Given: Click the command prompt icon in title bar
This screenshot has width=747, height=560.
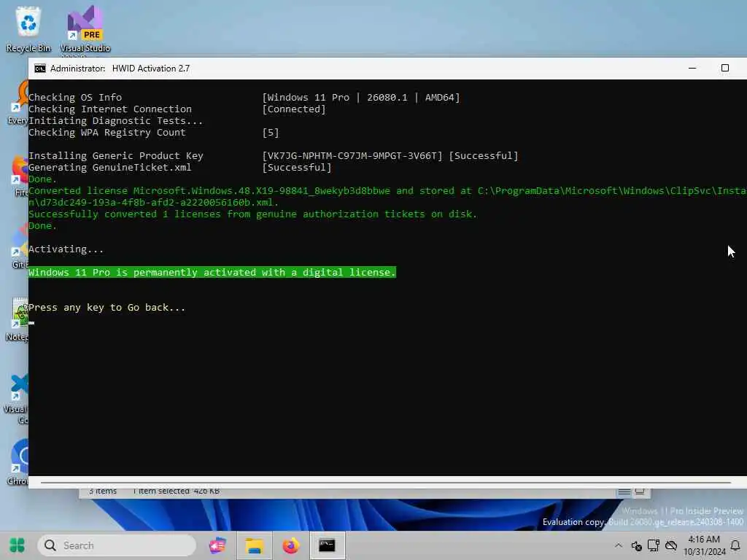Looking at the screenshot, I should coord(40,69).
